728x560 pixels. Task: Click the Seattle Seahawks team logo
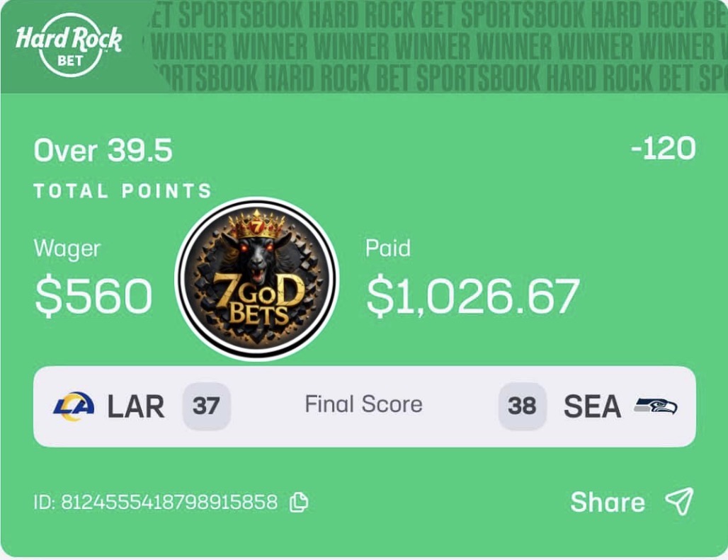[x=655, y=406]
